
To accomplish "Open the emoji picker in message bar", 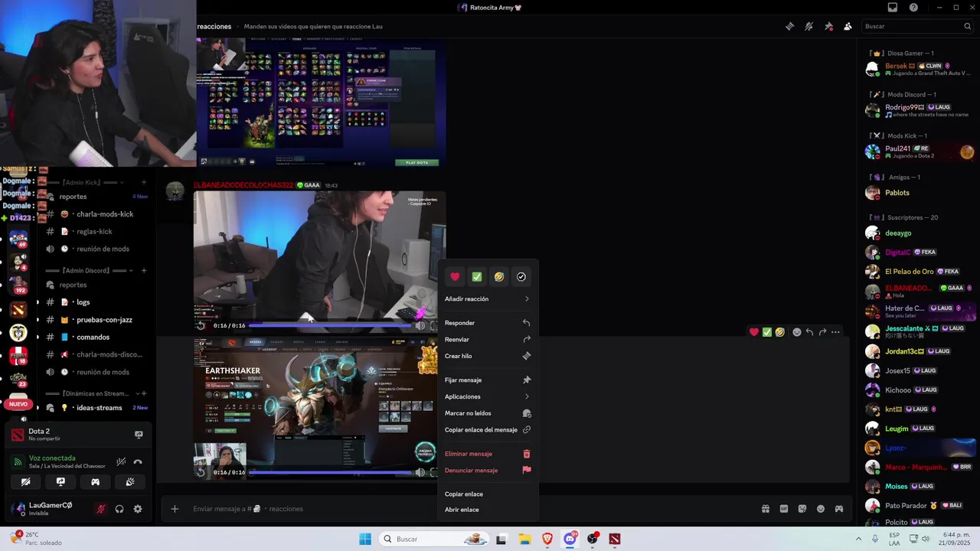I will tap(821, 509).
